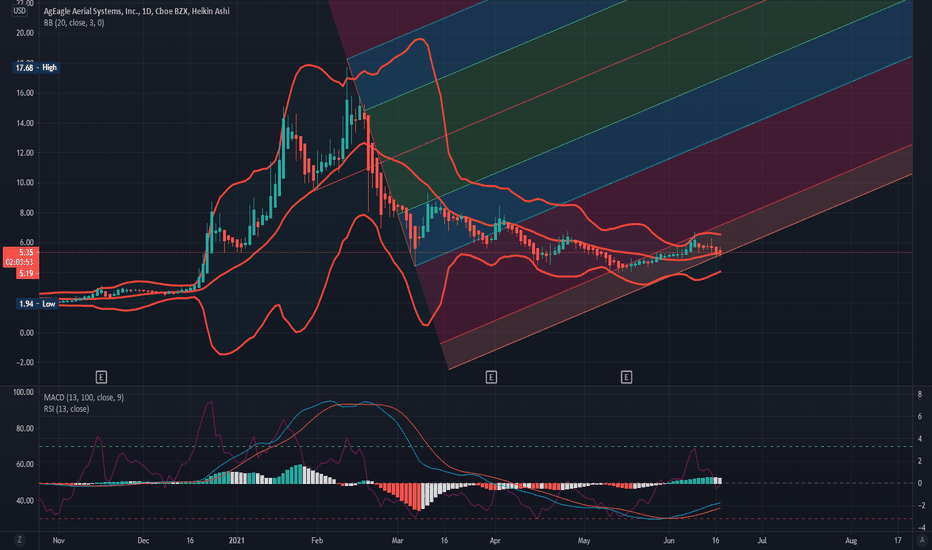
Task: Click the May date axis label
Action: (584, 540)
